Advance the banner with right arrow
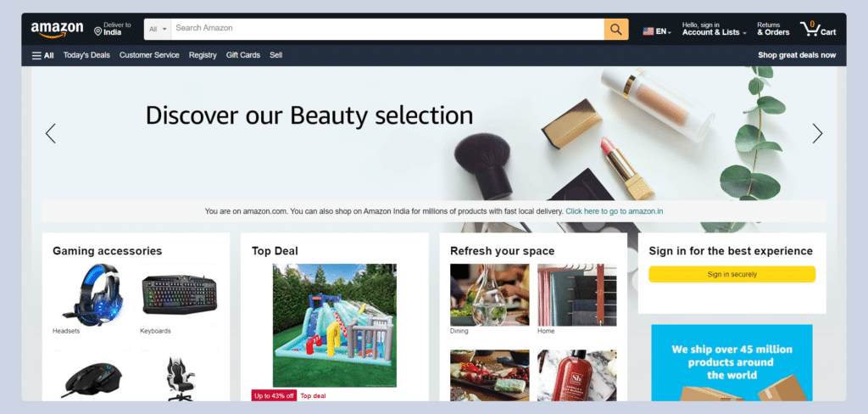 [817, 133]
